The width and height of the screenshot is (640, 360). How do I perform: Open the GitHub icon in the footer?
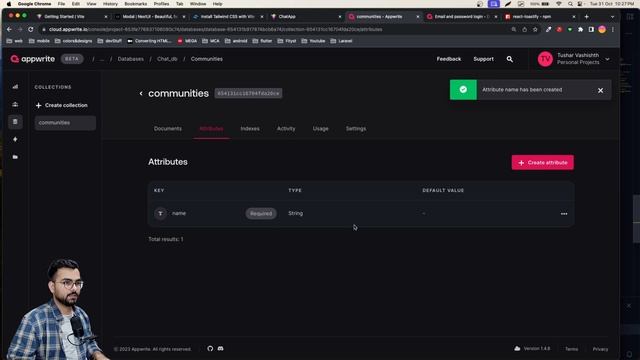210,349
